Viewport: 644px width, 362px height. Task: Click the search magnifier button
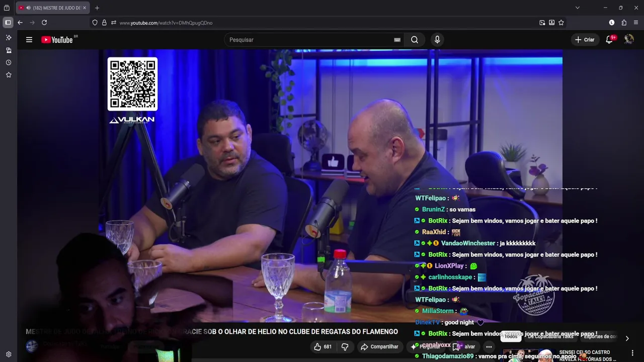[x=415, y=40]
